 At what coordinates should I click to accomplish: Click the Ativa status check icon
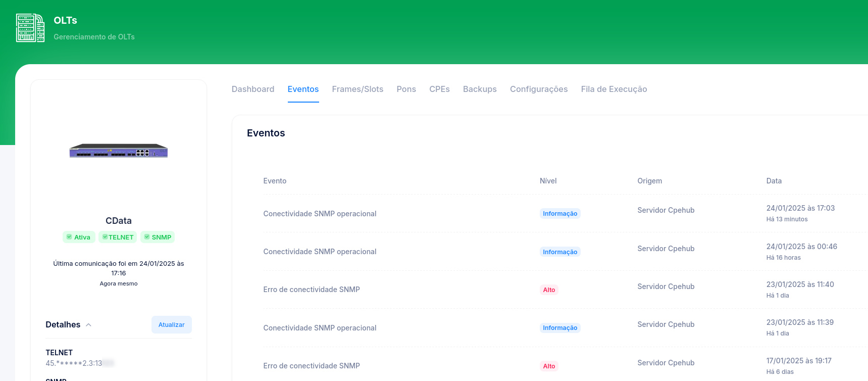point(69,237)
